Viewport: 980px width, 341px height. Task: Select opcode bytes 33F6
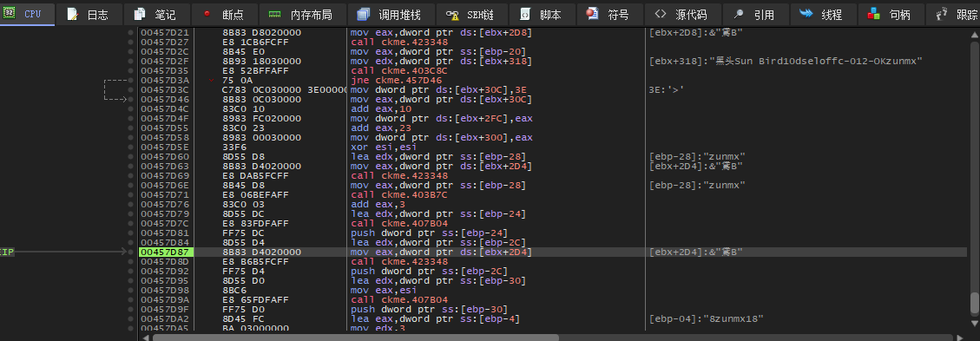click(233, 147)
